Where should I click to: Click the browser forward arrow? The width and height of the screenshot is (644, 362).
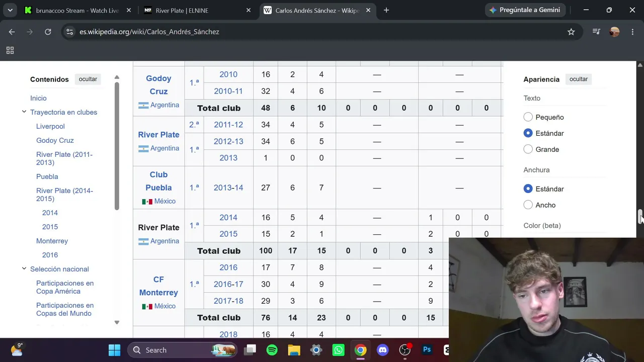click(30, 32)
